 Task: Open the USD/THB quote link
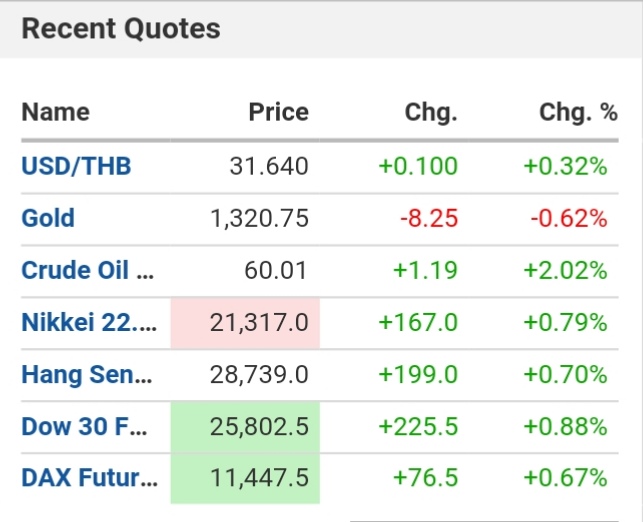click(x=76, y=166)
